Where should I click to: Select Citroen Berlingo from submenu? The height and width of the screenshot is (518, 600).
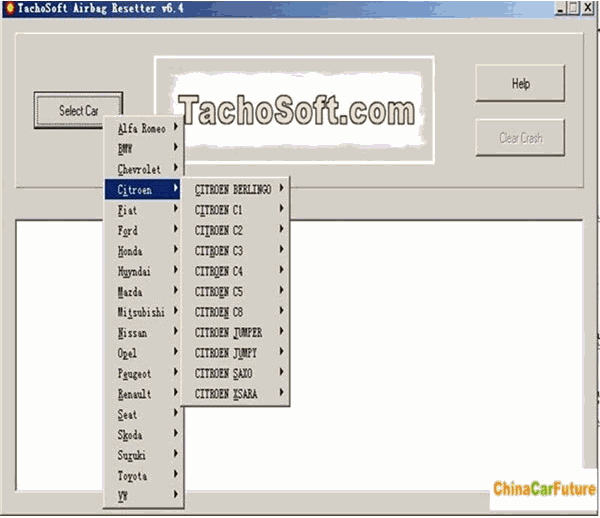click(234, 189)
